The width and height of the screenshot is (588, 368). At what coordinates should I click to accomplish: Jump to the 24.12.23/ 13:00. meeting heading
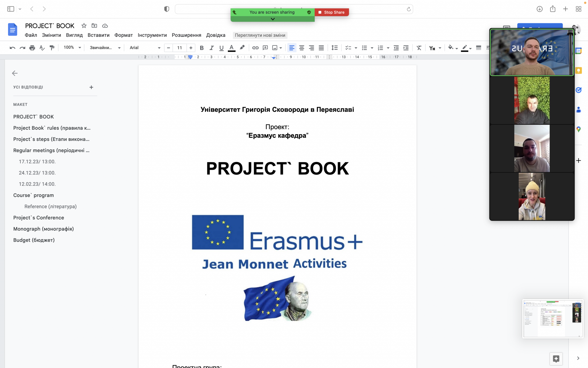37,173
